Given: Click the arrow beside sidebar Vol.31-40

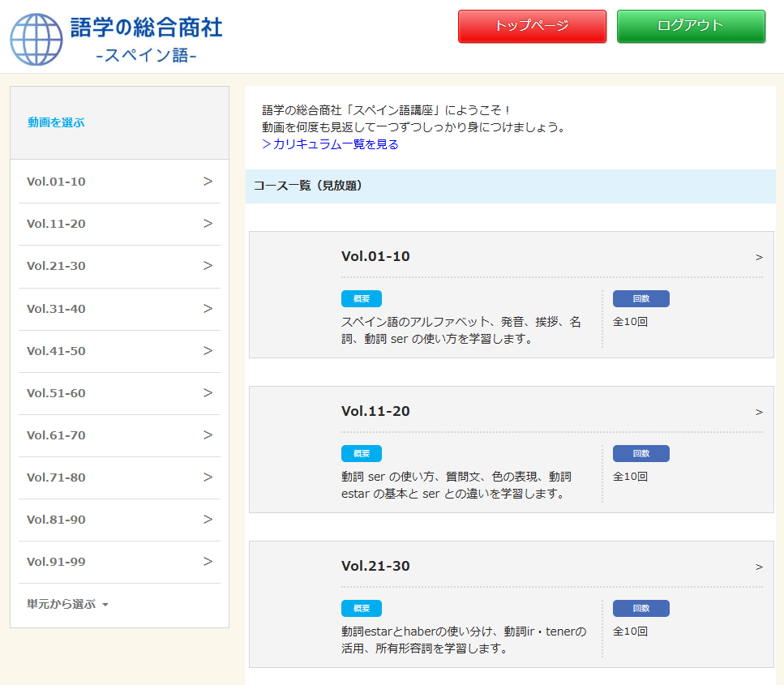Looking at the screenshot, I should pos(208,308).
